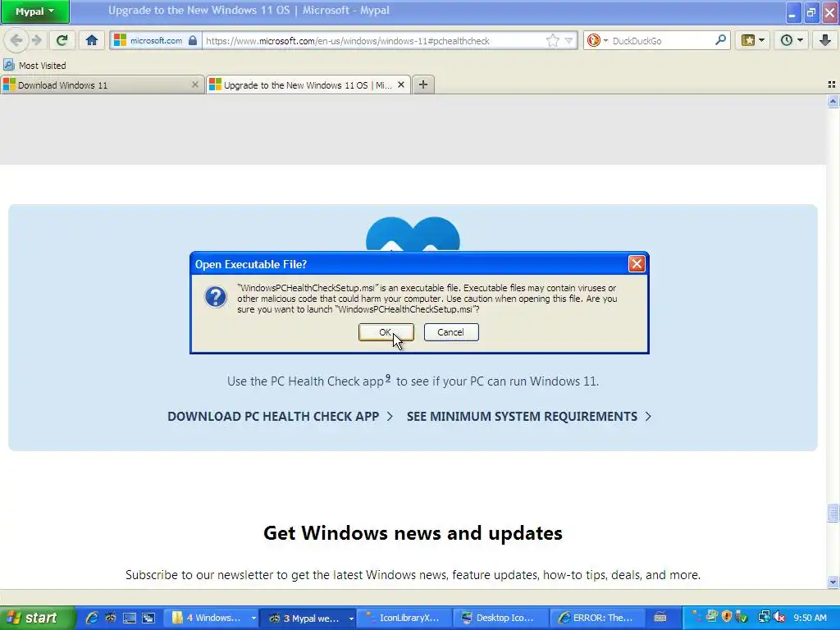This screenshot has width=840, height=630.
Task: Cancel the executable file launch
Action: click(451, 332)
